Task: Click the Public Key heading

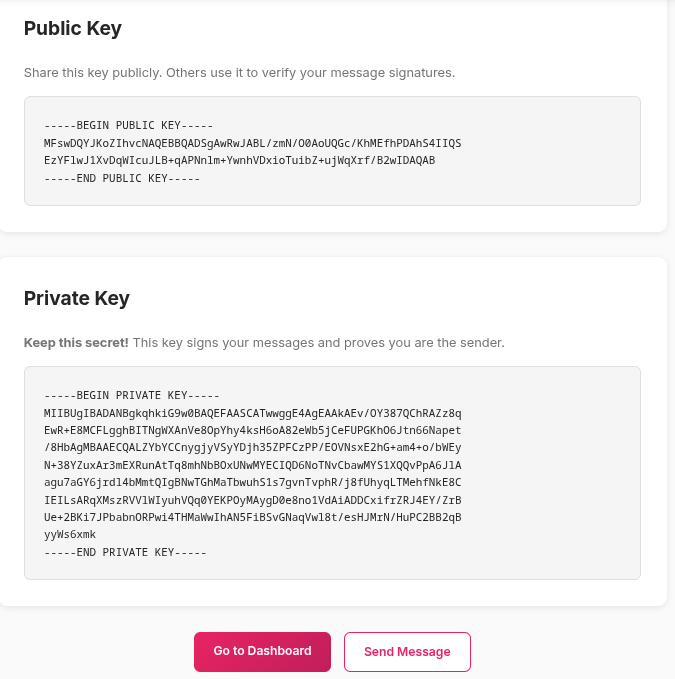Action: (x=73, y=28)
